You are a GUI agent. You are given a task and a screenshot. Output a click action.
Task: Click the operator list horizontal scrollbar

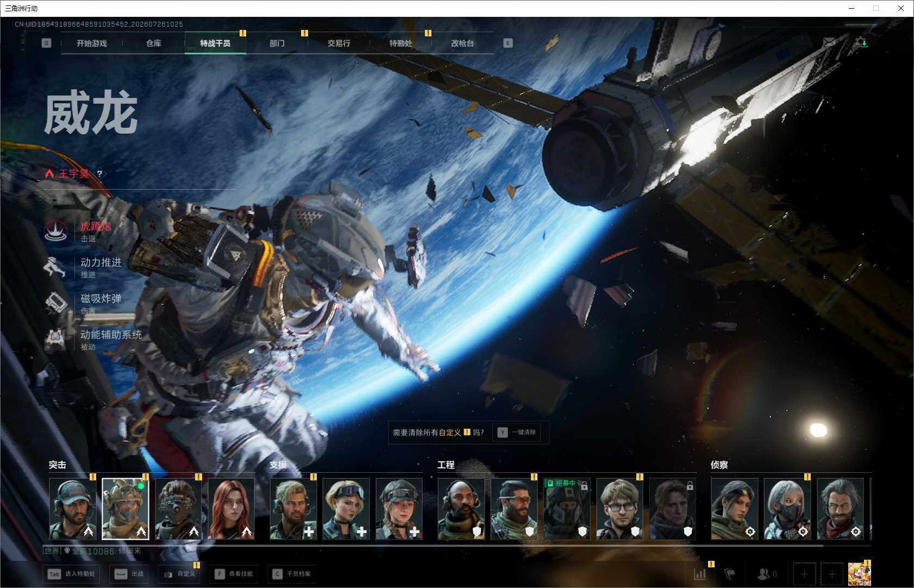pos(433,545)
